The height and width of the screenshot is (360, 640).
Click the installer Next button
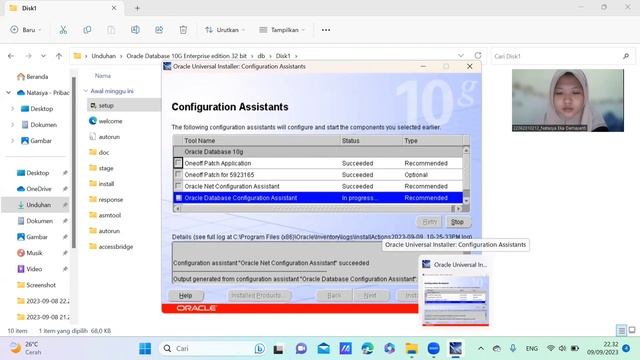coord(370,295)
